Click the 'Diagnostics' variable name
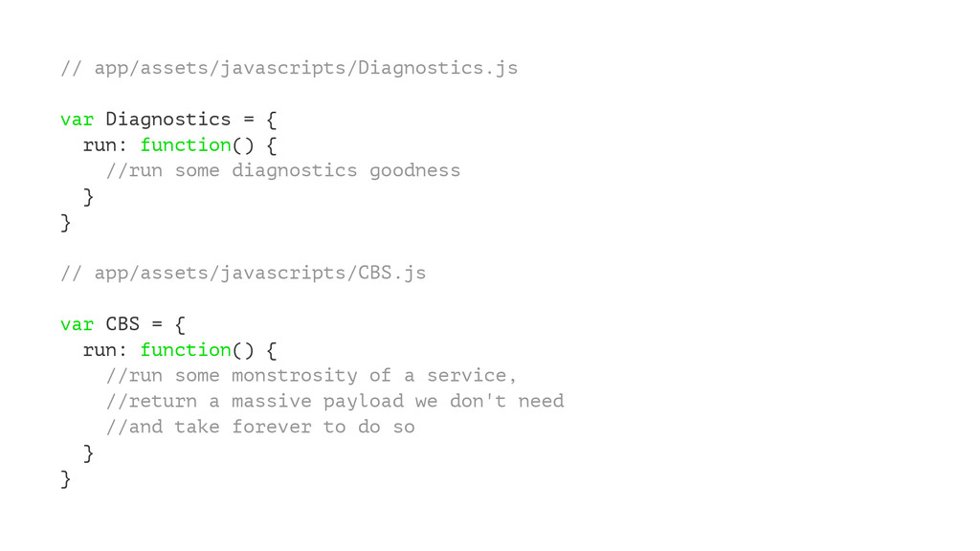This screenshot has width=980, height=551. pos(168,120)
